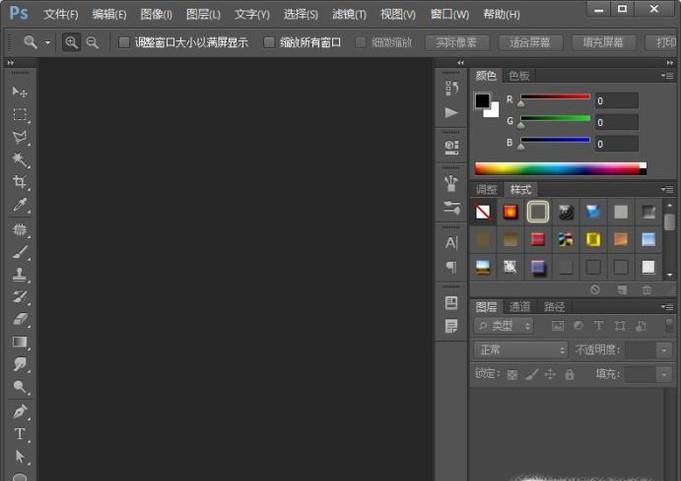This screenshot has height=481, width=681.
Task: Select the Smudge tool
Action: pos(20,364)
